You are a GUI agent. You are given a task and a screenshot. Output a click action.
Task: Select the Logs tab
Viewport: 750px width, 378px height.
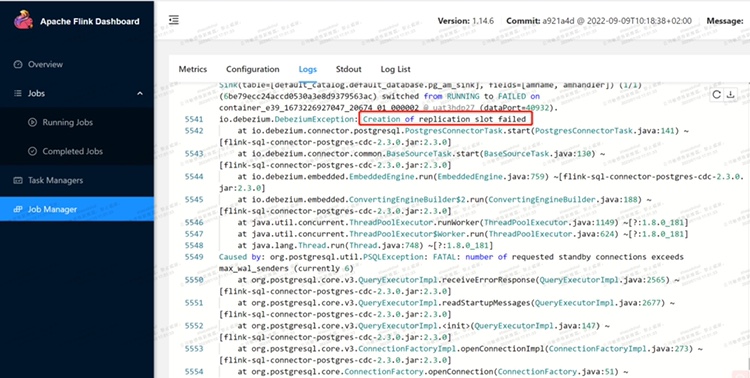tap(308, 69)
